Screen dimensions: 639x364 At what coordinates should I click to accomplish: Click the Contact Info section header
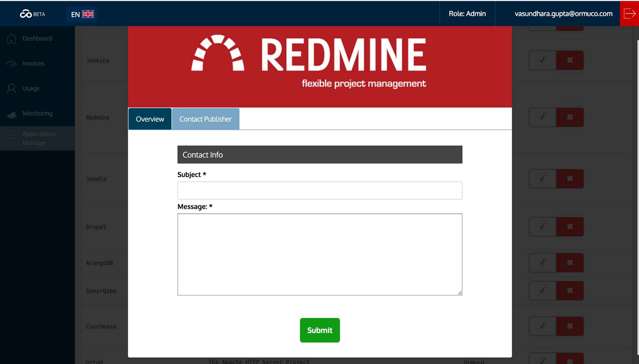(320, 154)
